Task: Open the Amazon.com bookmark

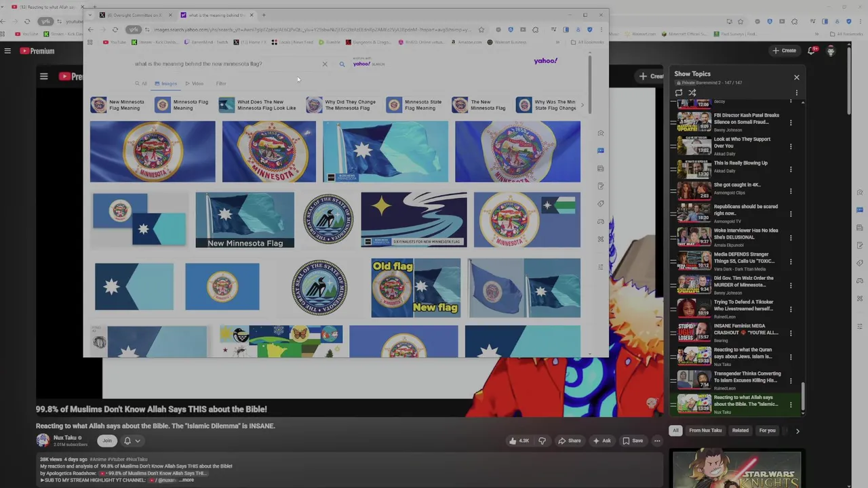Action: tap(466, 42)
